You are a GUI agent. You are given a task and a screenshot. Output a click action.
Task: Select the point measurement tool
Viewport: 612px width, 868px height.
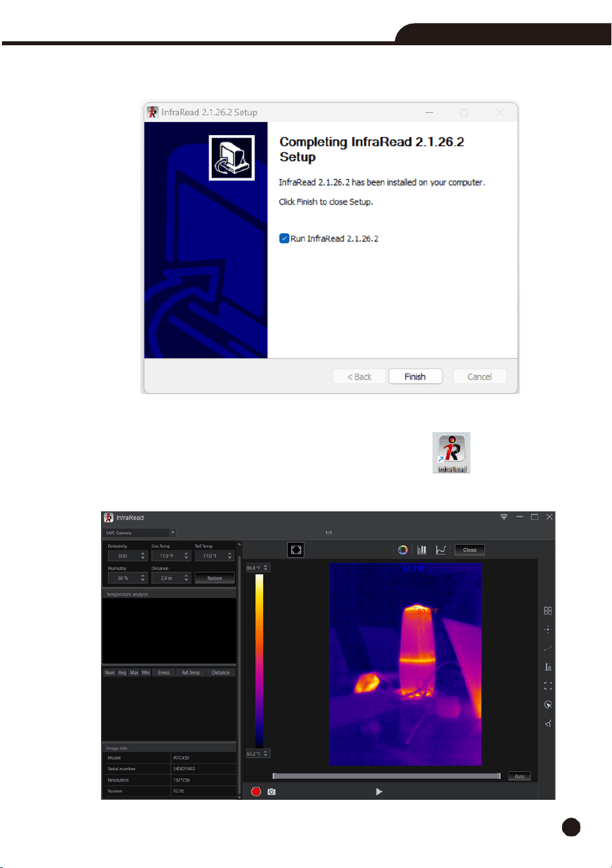[548, 629]
